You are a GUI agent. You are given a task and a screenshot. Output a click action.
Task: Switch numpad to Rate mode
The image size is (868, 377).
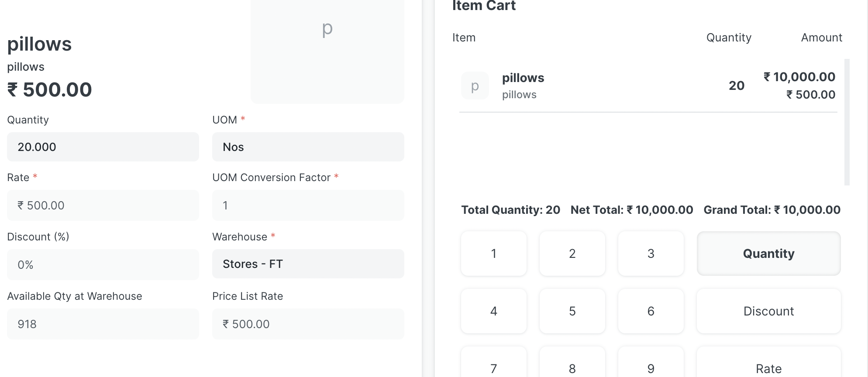(768, 368)
